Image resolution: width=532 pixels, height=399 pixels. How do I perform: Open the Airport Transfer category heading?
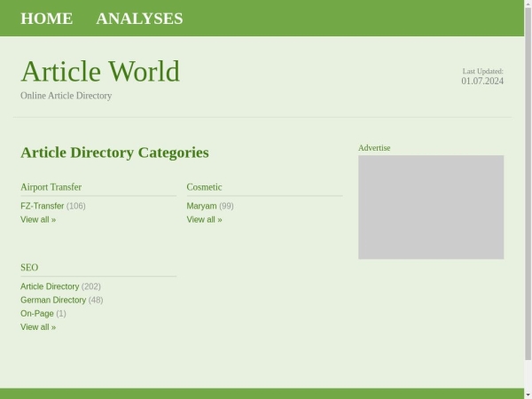51,187
